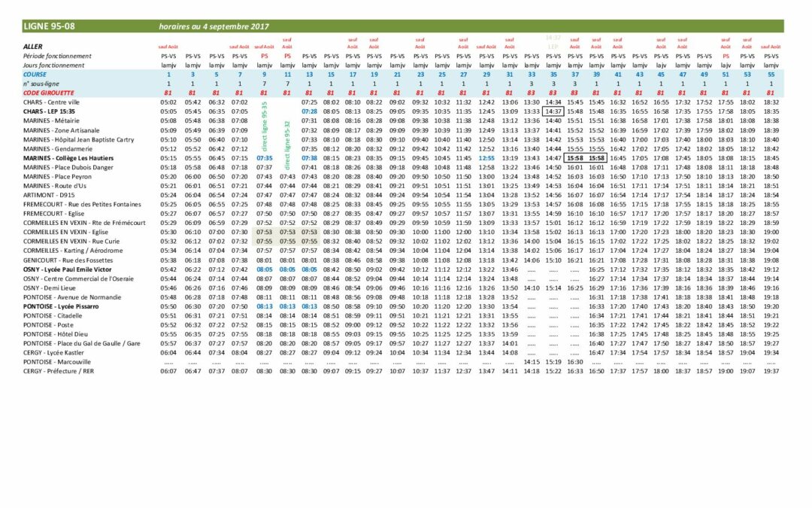Select the text 'horaires au 4 septembre 2017'
Screen dimensions: 812x508
(x=214, y=26)
